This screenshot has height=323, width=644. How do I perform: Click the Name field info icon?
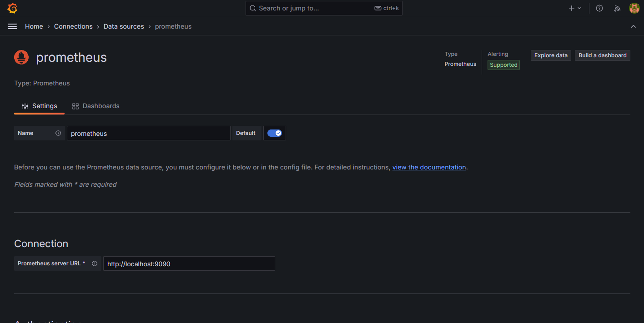click(x=58, y=133)
